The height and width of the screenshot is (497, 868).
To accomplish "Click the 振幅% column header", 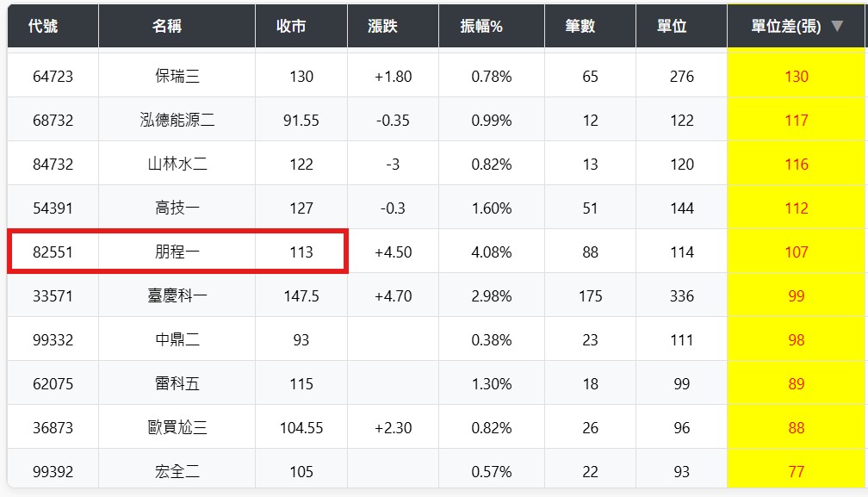I will click(x=481, y=26).
